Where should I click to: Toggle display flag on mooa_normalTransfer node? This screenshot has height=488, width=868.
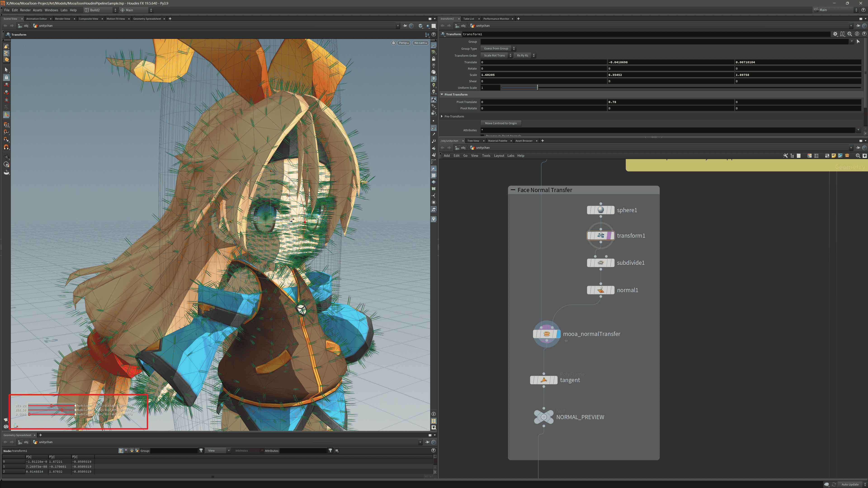tap(558, 334)
